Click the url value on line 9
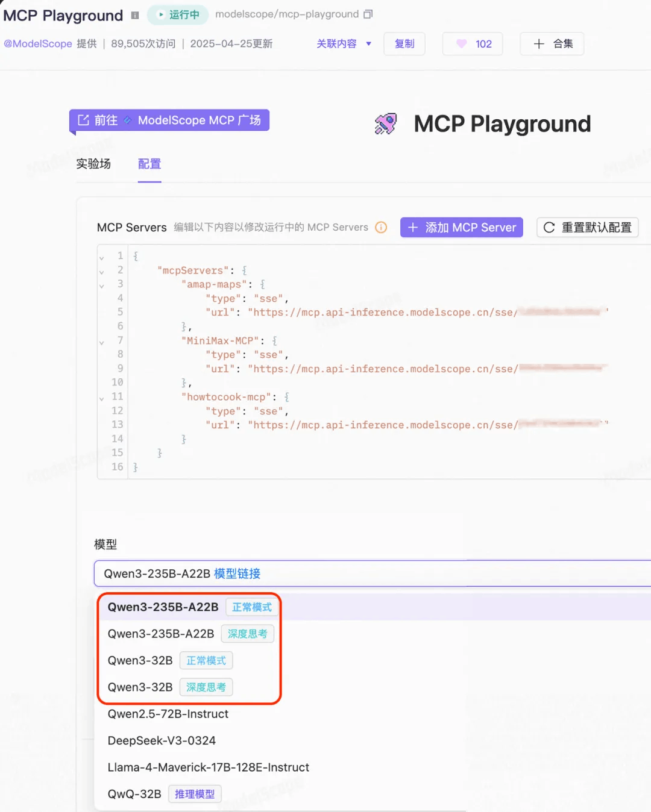Image resolution: width=651 pixels, height=812 pixels. click(428, 369)
